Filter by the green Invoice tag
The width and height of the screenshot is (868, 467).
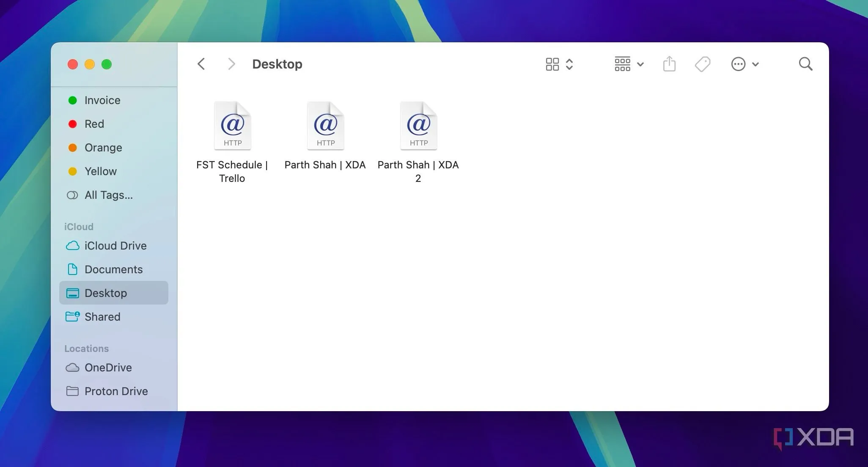(114, 100)
